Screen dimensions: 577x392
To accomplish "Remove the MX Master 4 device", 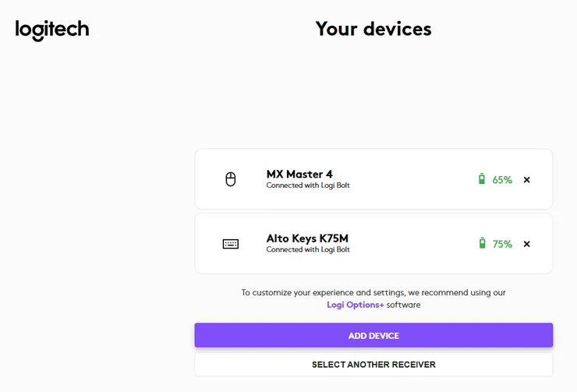I will coord(526,180).
